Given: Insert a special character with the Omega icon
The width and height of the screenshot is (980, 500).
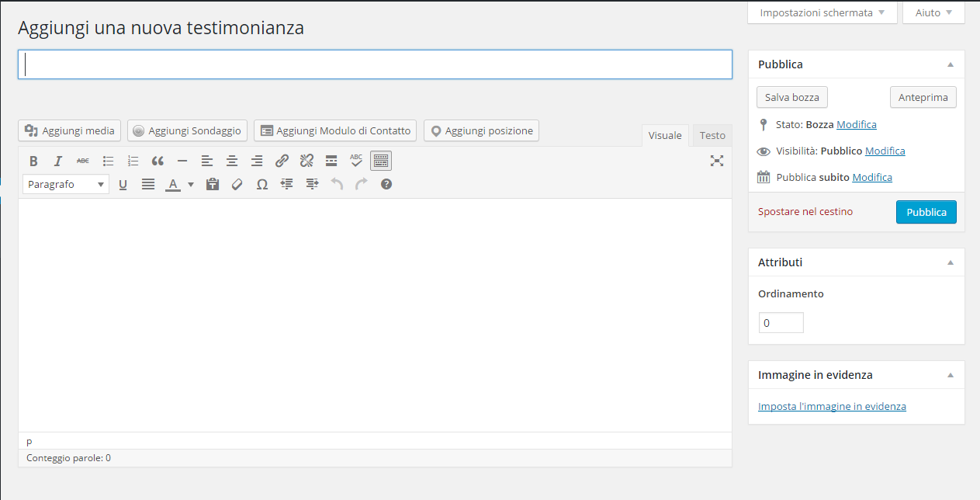Looking at the screenshot, I should [x=261, y=184].
